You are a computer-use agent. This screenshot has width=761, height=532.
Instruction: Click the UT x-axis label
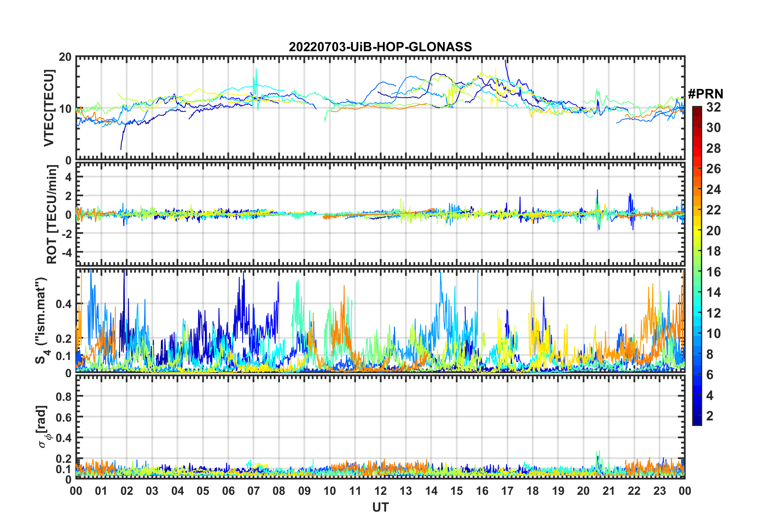coord(380,507)
